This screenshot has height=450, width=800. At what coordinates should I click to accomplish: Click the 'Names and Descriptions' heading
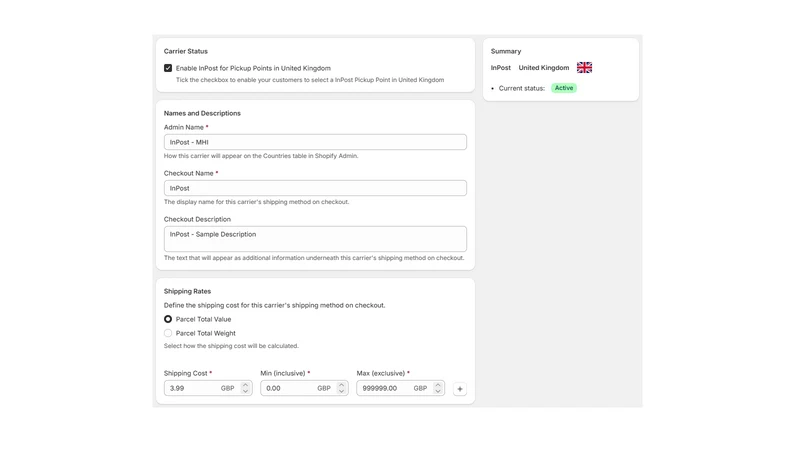(202, 113)
